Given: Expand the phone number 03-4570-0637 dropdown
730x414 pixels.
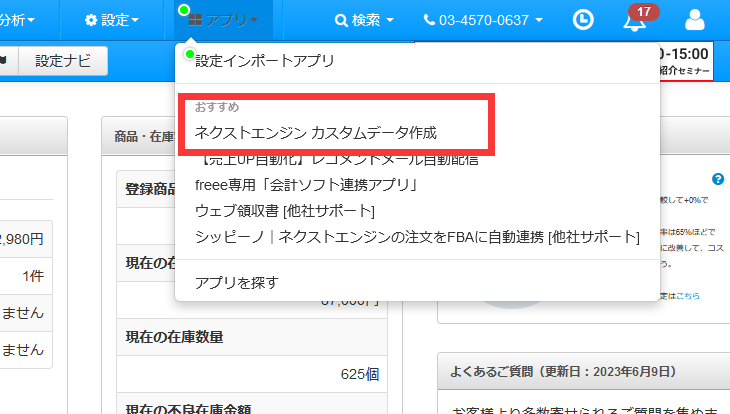Looking at the screenshot, I should tap(540, 20).
